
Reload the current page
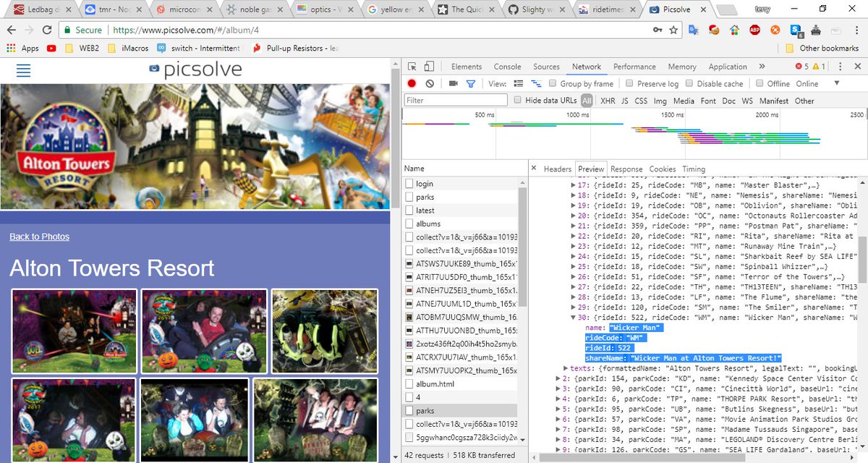[x=47, y=30]
